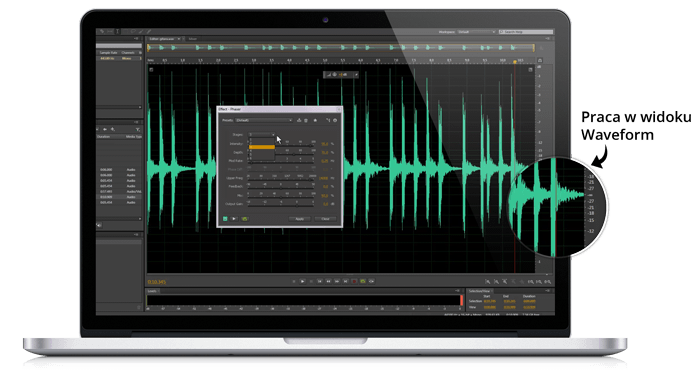695x374 pixels.
Task: Click Media Type column header
Action: point(134,136)
